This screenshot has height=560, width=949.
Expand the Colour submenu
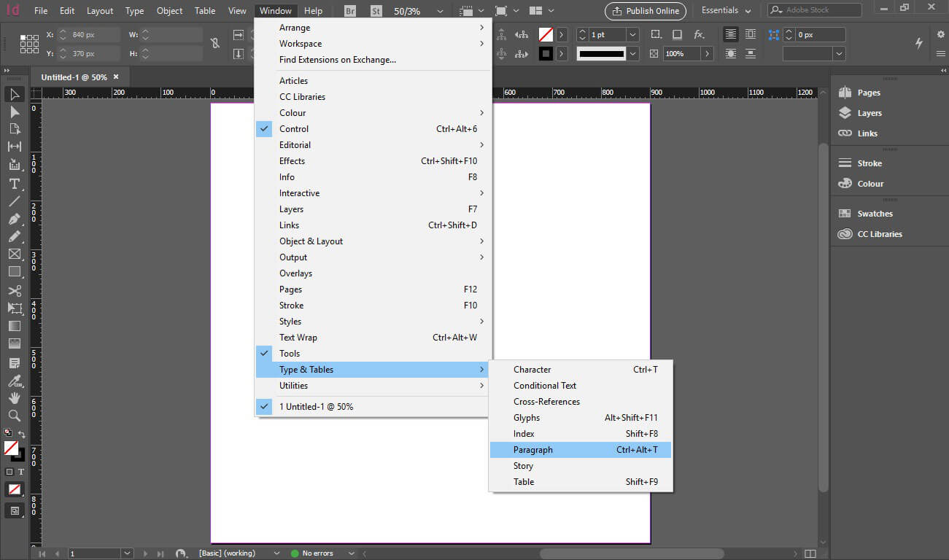click(373, 113)
